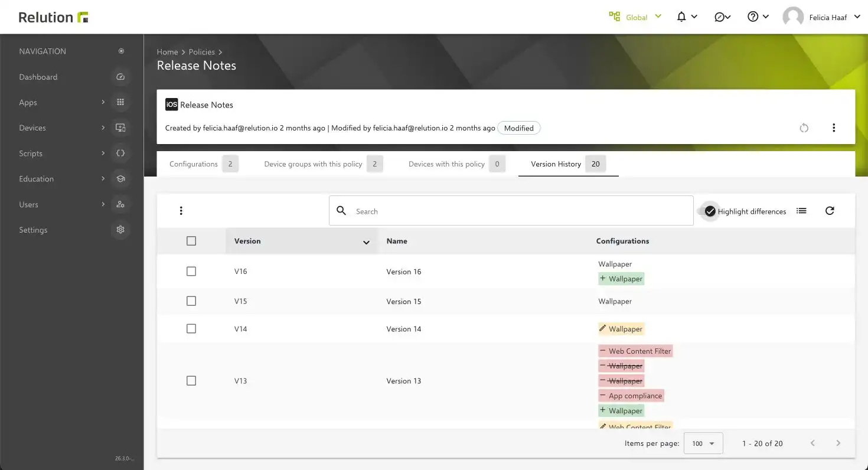This screenshot has width=868, height=470.
Task: Click the Modified status badge
Action: (519, 128)
